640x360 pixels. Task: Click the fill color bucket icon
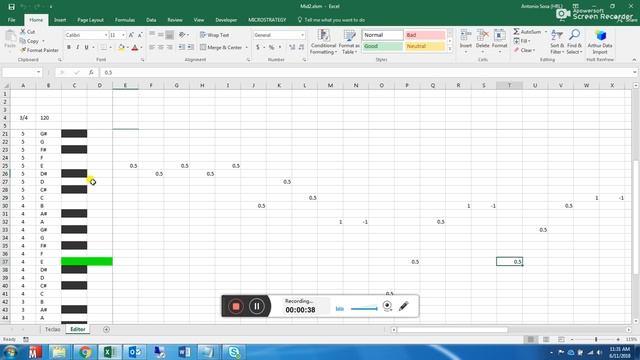(121, 48)
